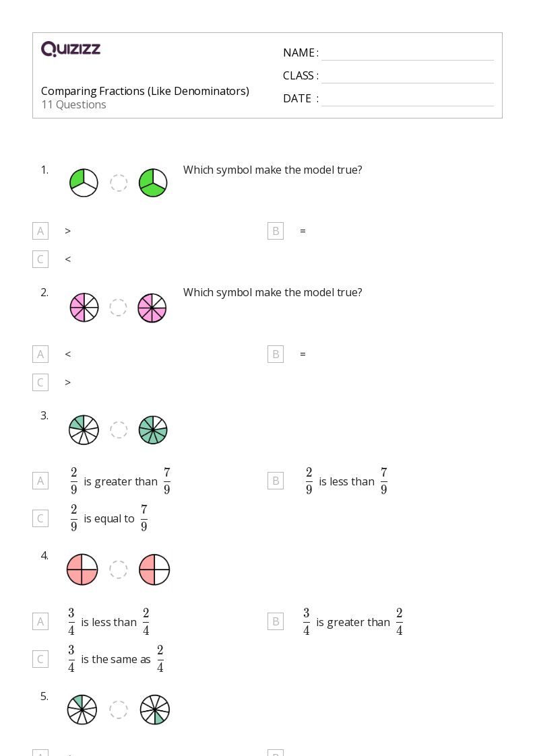Viewport: 535px width, 756px height.
Task: Check answer box B equals sign in question 2
Action: tap(276, 354)
